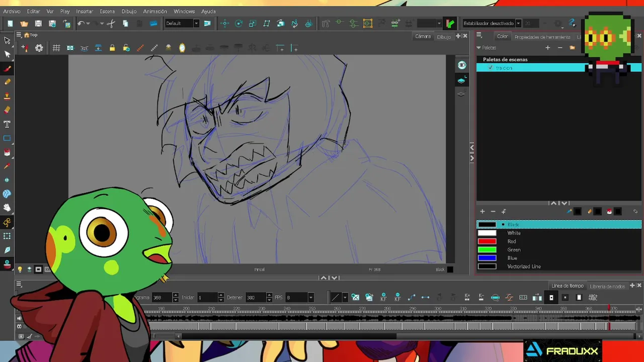Click the palette folder icon in Paletas

[572, 48]
